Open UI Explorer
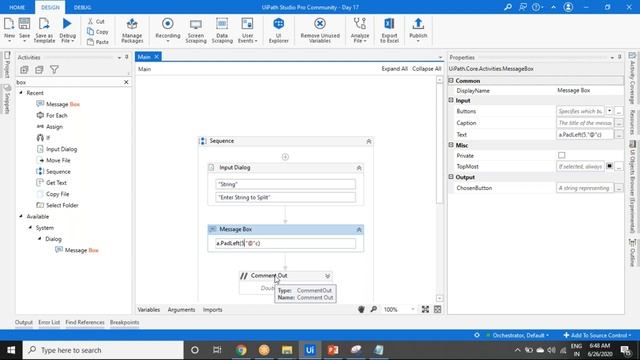 [279, 30]
